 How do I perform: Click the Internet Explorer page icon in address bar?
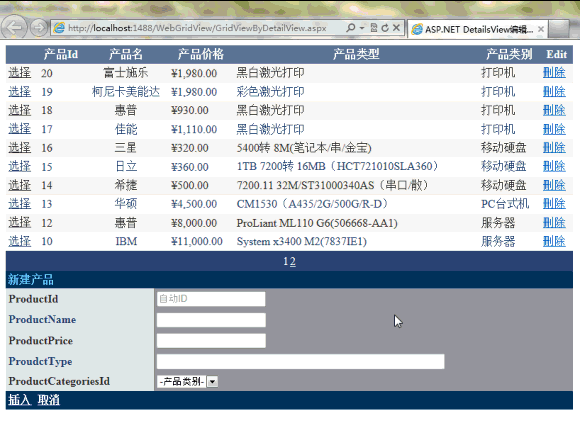(59, 28)
